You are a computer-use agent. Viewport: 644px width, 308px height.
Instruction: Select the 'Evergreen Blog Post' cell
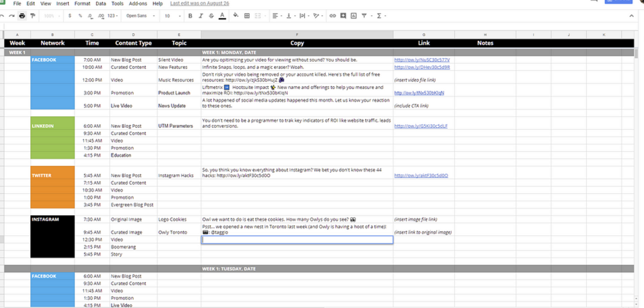point(134,205)
